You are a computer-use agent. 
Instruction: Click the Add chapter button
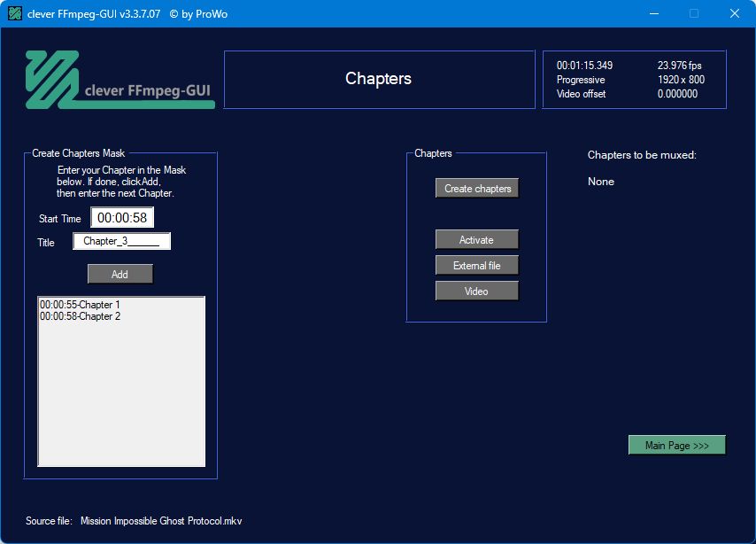point(120,274)
